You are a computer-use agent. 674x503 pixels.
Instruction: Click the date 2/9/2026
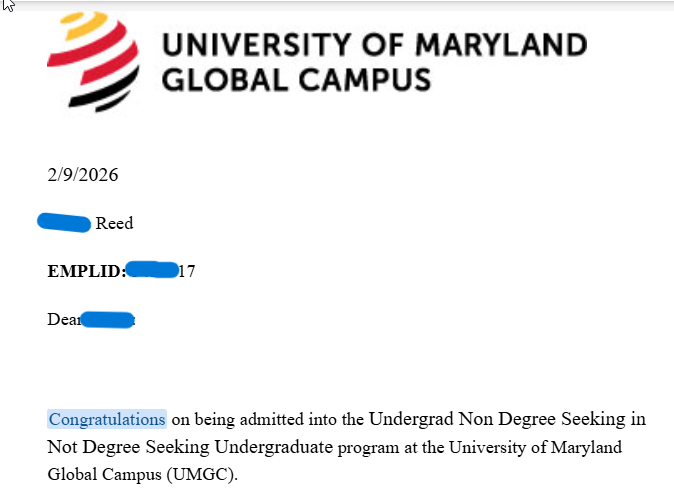pyautogui.click(x=82, y=175)
